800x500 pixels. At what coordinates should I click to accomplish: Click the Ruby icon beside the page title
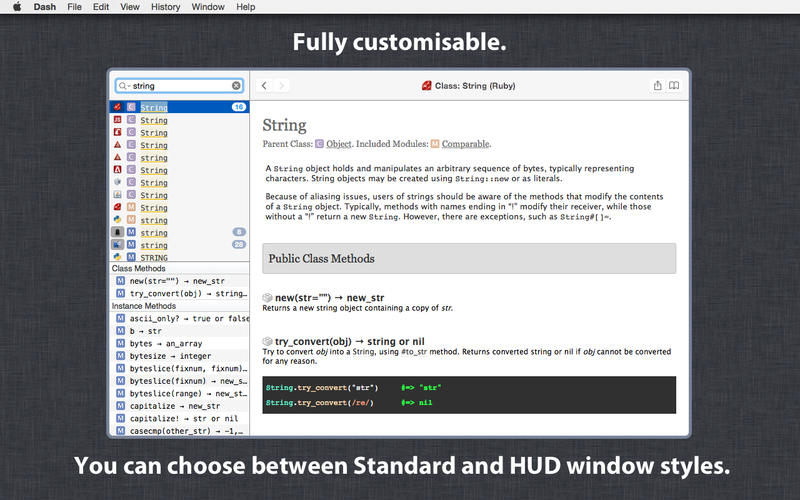click(427, 86)
